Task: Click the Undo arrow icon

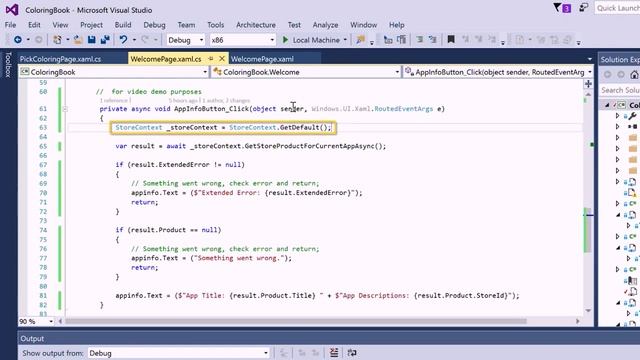Action: coord(123,40)
